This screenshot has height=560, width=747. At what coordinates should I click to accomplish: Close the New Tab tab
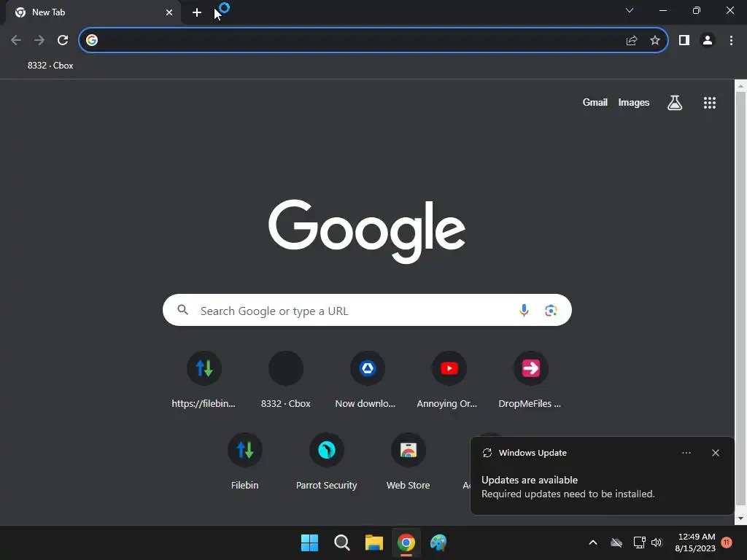(x=169, y=12)
